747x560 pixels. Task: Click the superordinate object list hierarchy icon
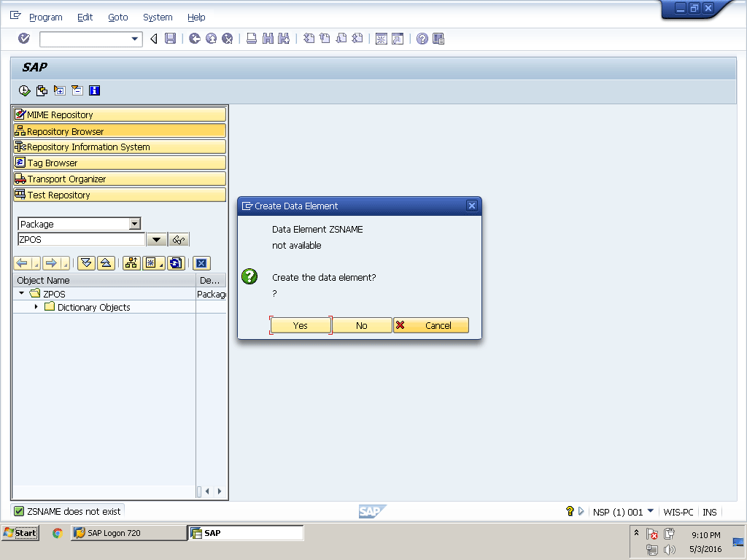131,263
